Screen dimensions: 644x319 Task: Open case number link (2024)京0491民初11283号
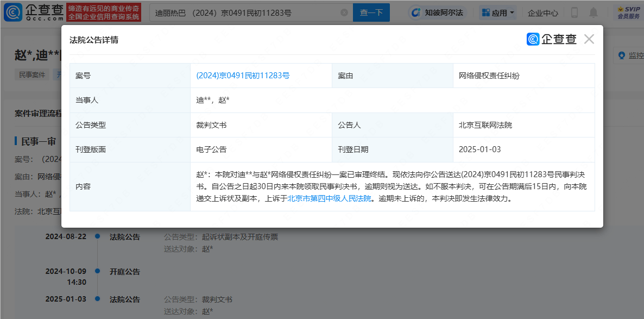243,76
